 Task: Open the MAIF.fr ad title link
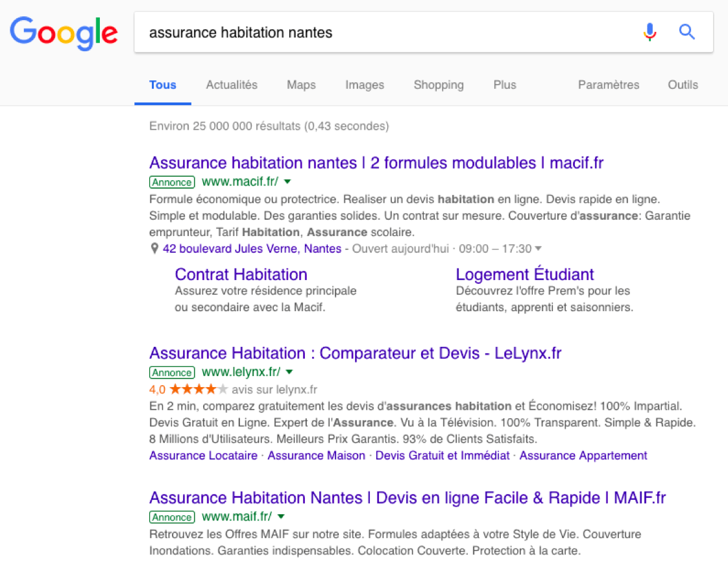click(x=407, y=498)
